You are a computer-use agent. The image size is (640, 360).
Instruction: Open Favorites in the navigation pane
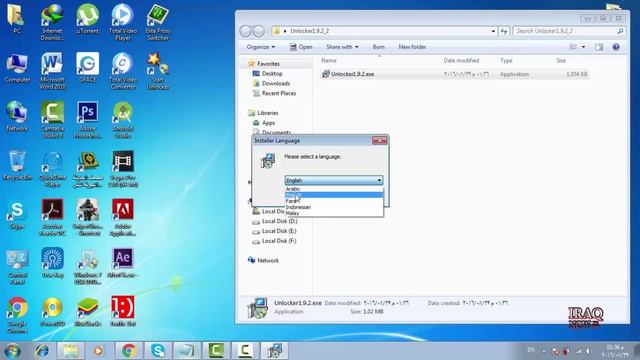[268, 64]
